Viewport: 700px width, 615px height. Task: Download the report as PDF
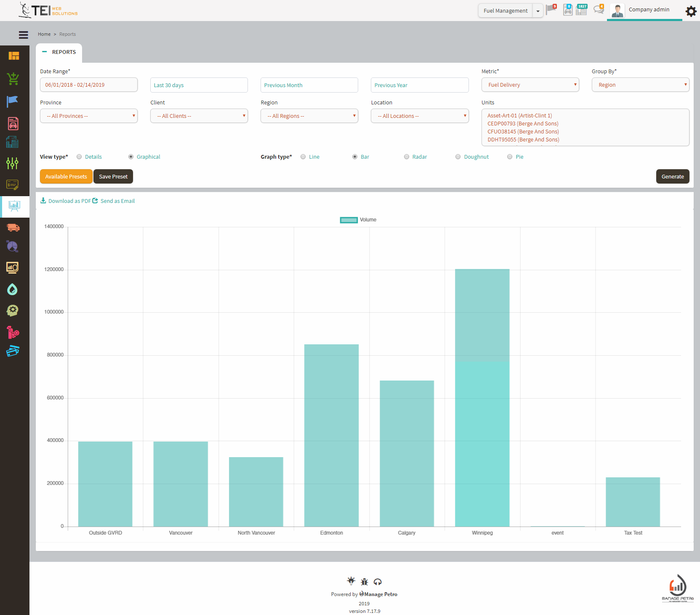point(65,201)
